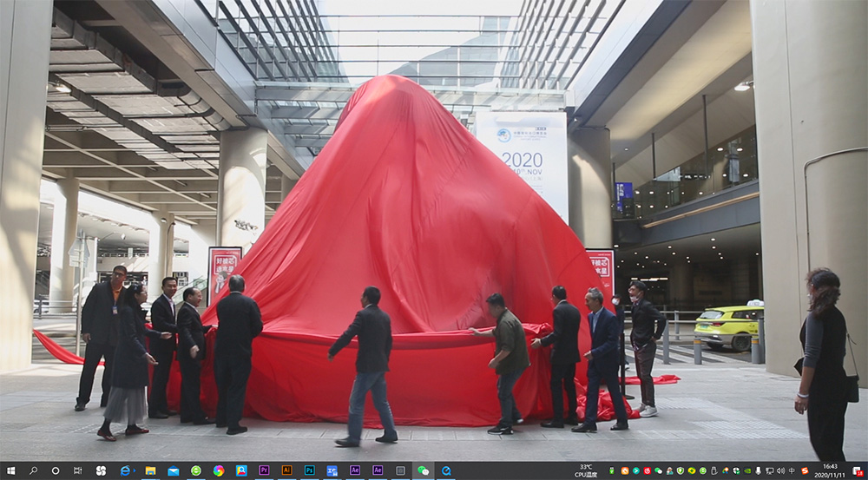The image size is (868, 480).
Task: Click the taskbar search magnifier icon
Action: click(x=33, y=470)
